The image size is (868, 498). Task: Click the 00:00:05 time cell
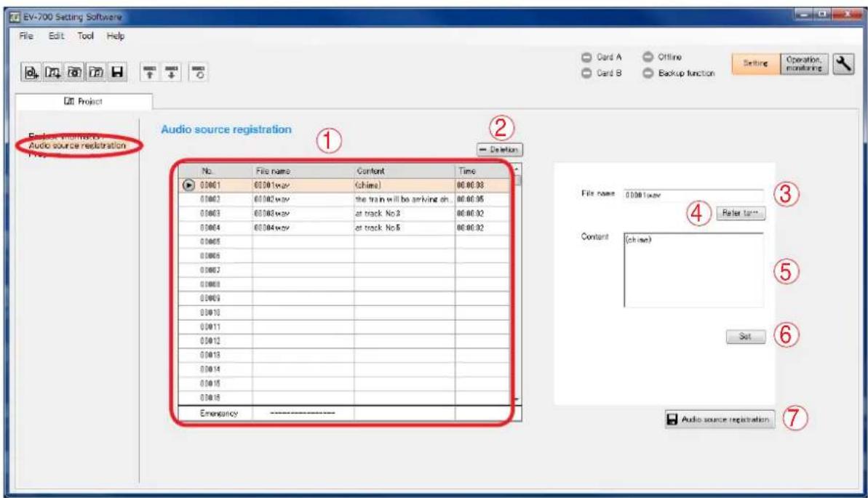coord(482,199)
